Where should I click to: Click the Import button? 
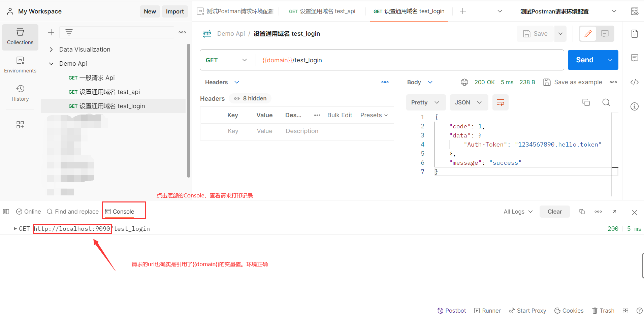(x=175, y=11)
